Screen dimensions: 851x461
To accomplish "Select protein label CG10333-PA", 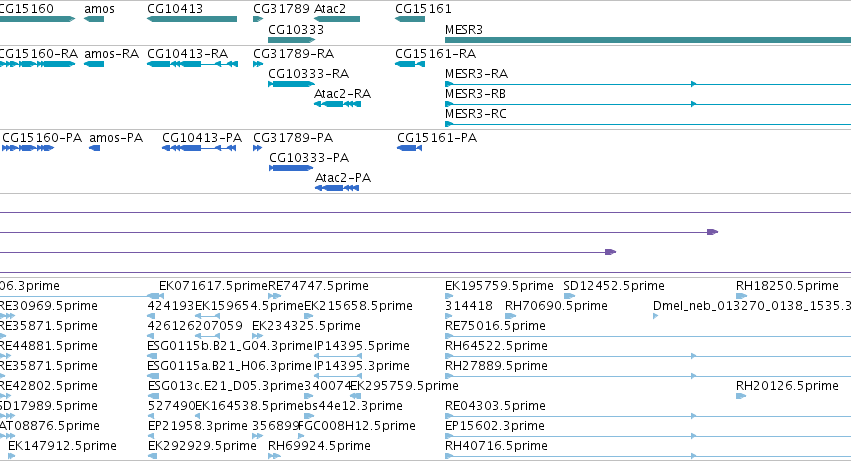I will coord(309,157).
